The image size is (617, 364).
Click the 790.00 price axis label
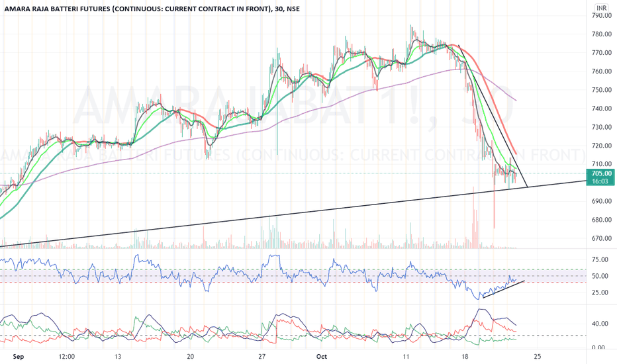point(602,15)
